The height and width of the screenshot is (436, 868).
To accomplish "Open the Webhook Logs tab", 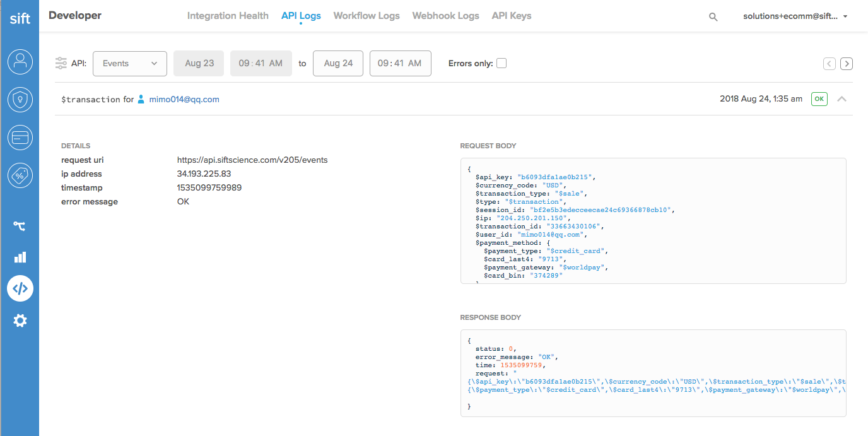I will pyautogui.click(x=445, y=16).
